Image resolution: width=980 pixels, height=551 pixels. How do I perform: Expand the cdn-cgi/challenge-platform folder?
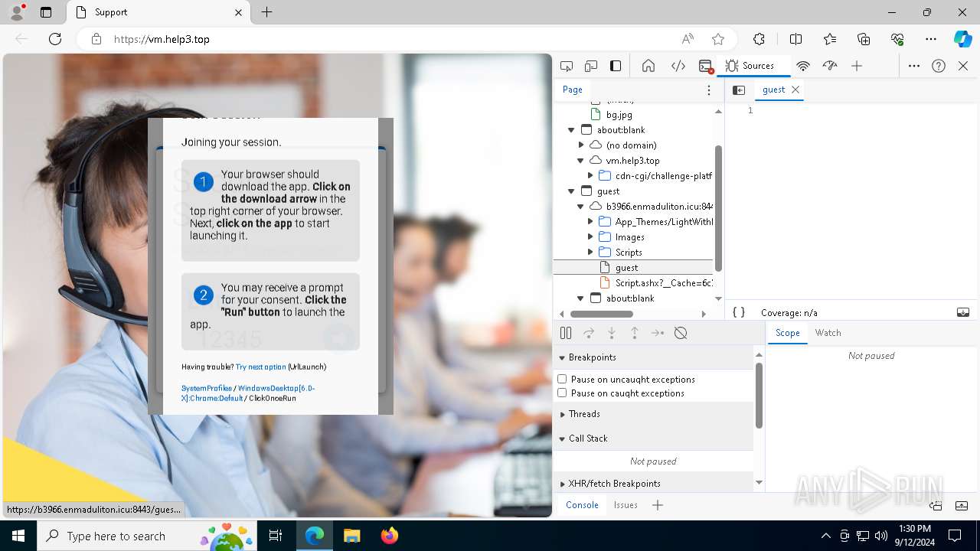coord(590,175)
